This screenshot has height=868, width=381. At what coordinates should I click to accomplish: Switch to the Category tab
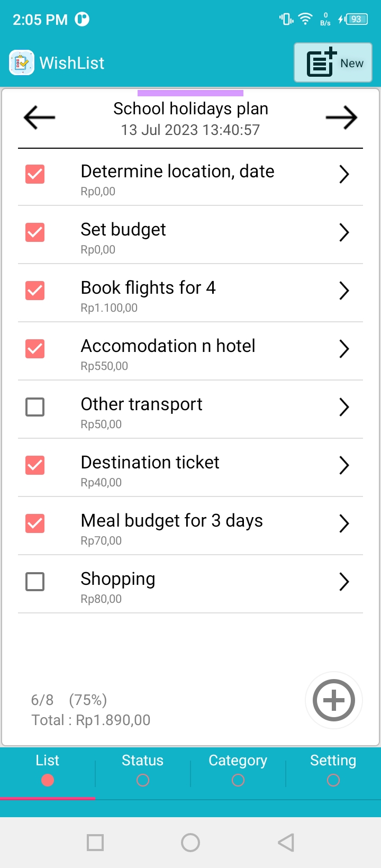(238, 769)
